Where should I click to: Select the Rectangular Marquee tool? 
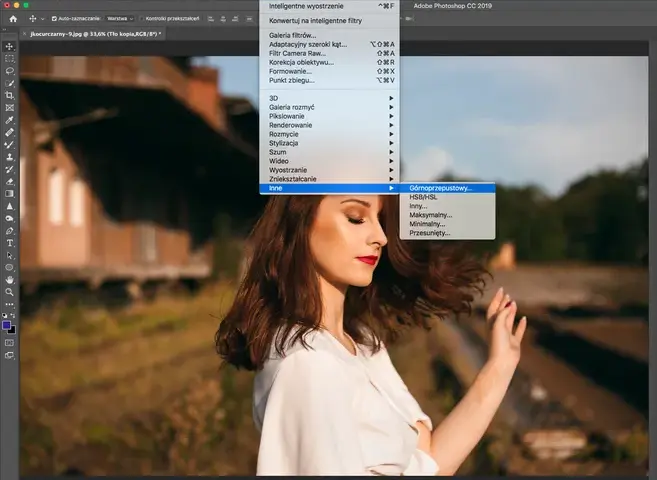click(9, 59)
